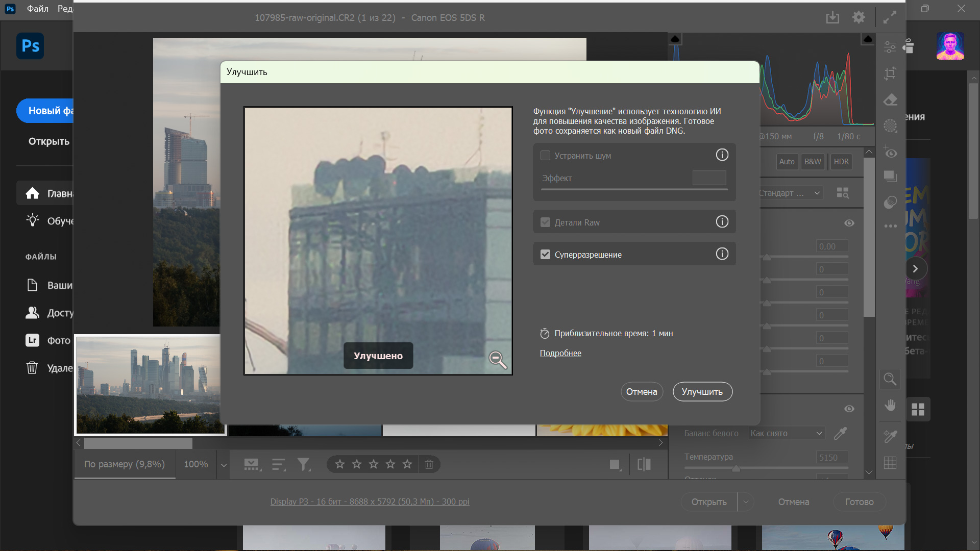Click the save image download icon

[x=832, y=17]
